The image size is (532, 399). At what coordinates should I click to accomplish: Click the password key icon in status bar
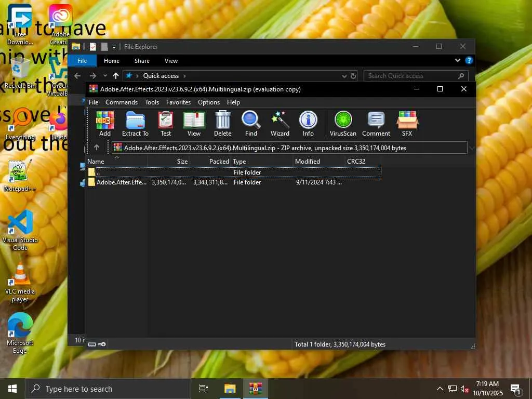tap(102, 344)
